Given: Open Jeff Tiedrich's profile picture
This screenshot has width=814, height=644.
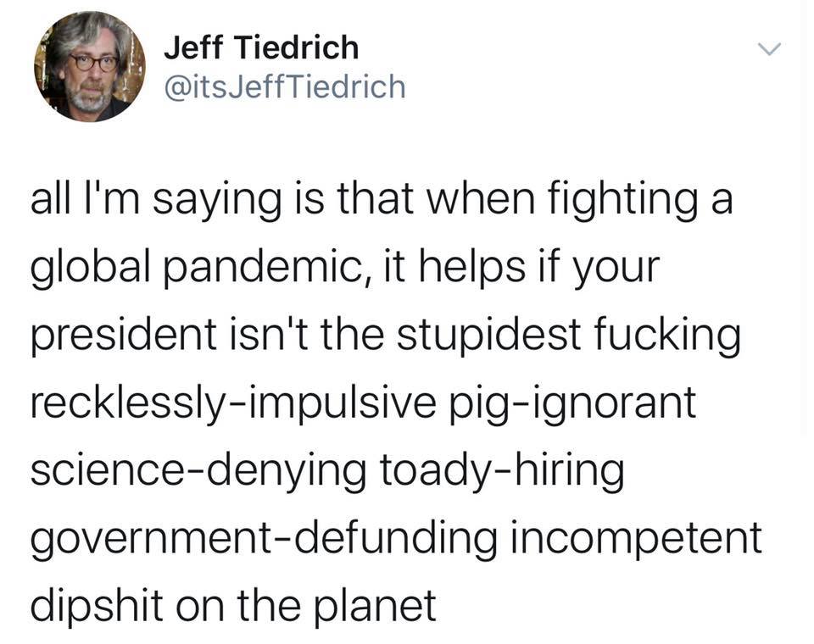Looking at the screenshot, I should (90, 66).
